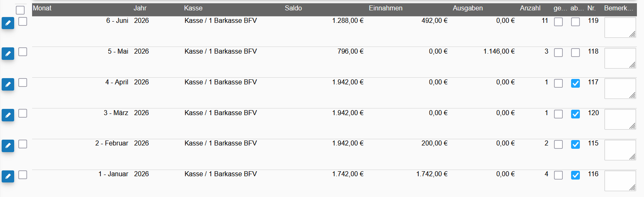The height and width of the screenshot is (197, 644).
Task: Click the Anzahl column header
Action: tap(530, 8)
